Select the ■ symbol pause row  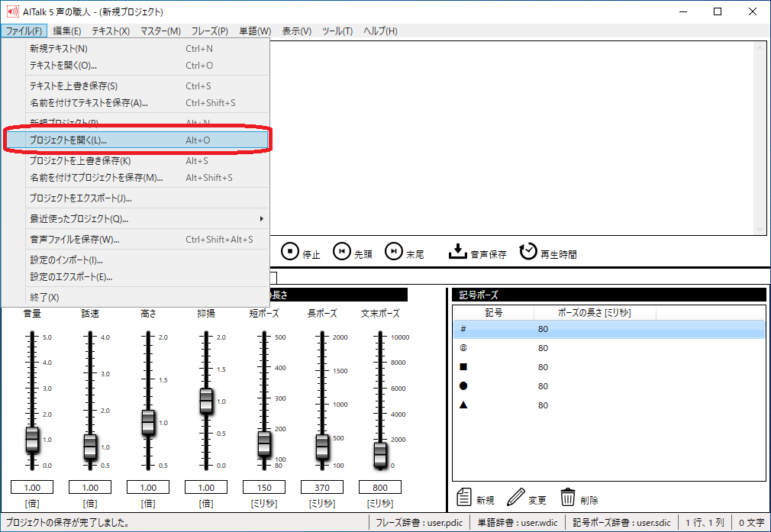point(608,367)
